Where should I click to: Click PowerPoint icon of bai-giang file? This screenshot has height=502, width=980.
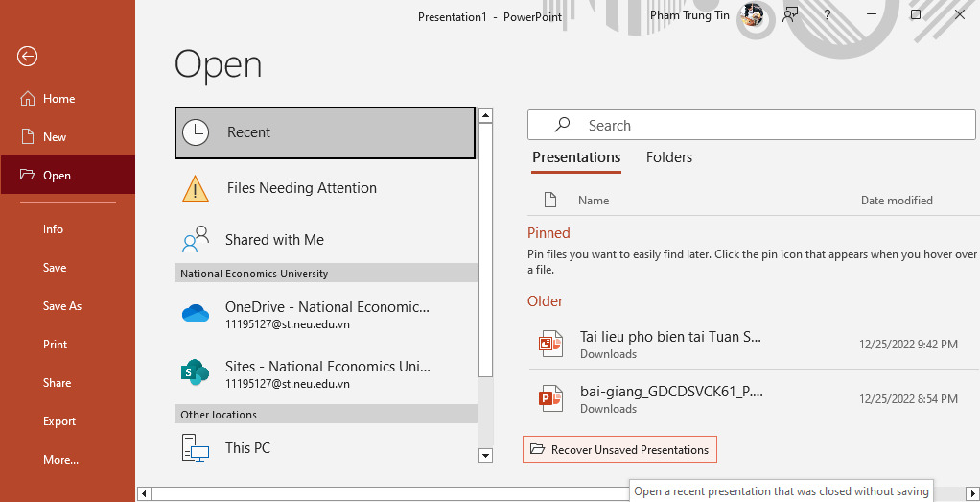(550, 399)
